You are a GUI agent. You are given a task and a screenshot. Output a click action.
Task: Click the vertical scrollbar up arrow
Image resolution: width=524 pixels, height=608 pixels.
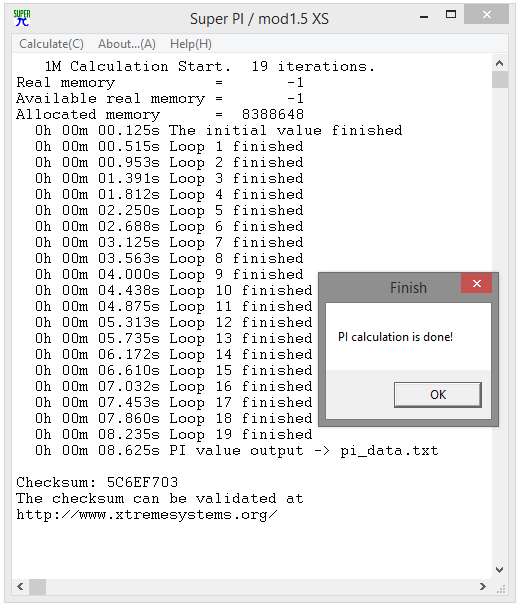pos(500,63)
